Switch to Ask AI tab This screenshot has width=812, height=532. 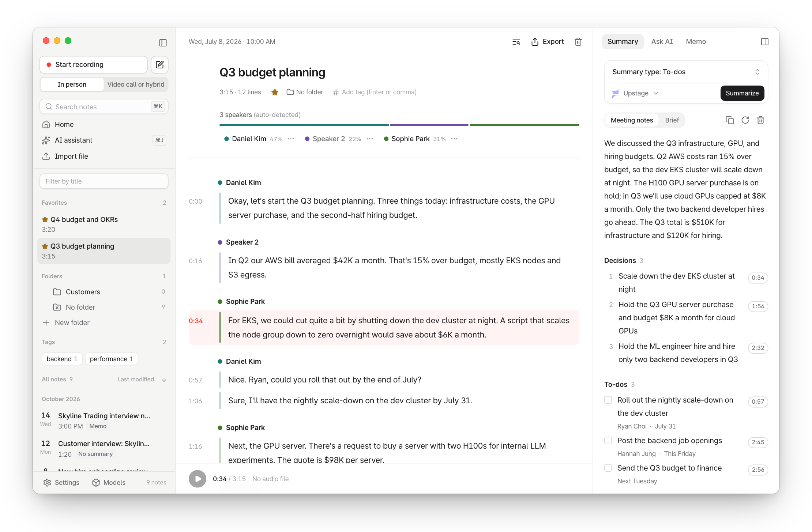point(662,42)
